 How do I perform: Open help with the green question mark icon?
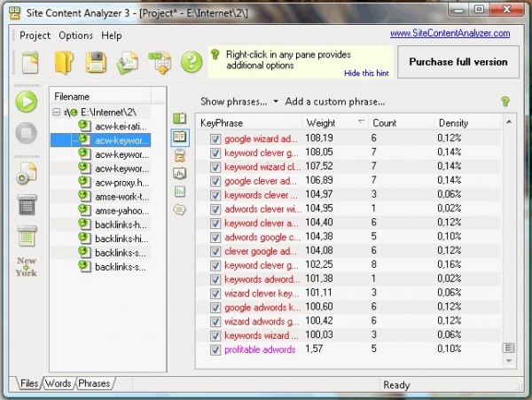point(192,62)
